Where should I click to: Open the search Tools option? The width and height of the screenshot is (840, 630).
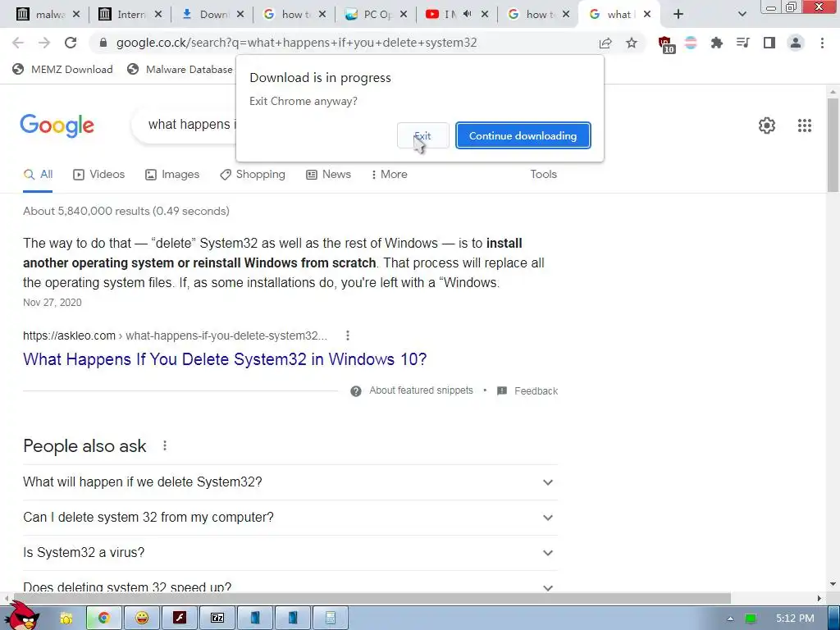pos(543,175)
